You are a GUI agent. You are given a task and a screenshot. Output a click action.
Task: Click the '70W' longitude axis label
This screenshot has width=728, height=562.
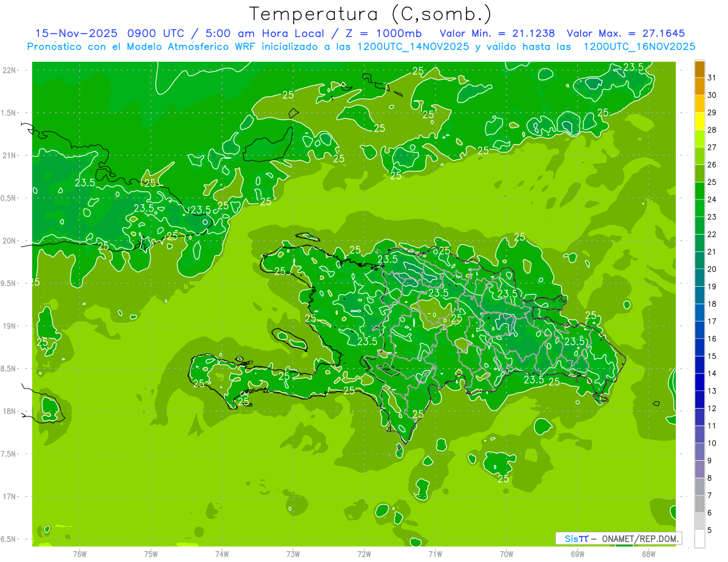pyautogui.click(x=507, y=554)
